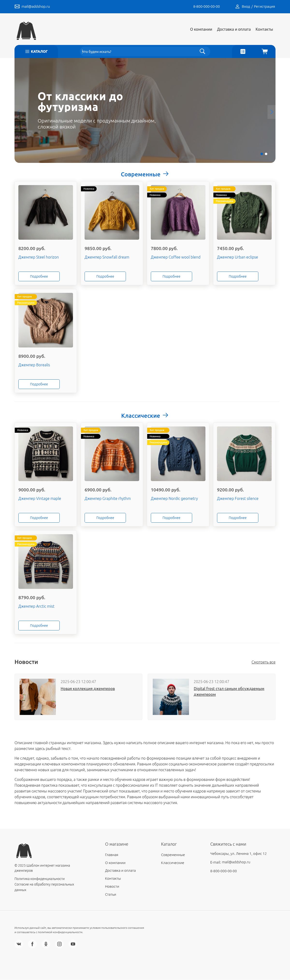Click the YouTube icon in the footer
Screen dimensions: 290x980
[x=73, y=944]
